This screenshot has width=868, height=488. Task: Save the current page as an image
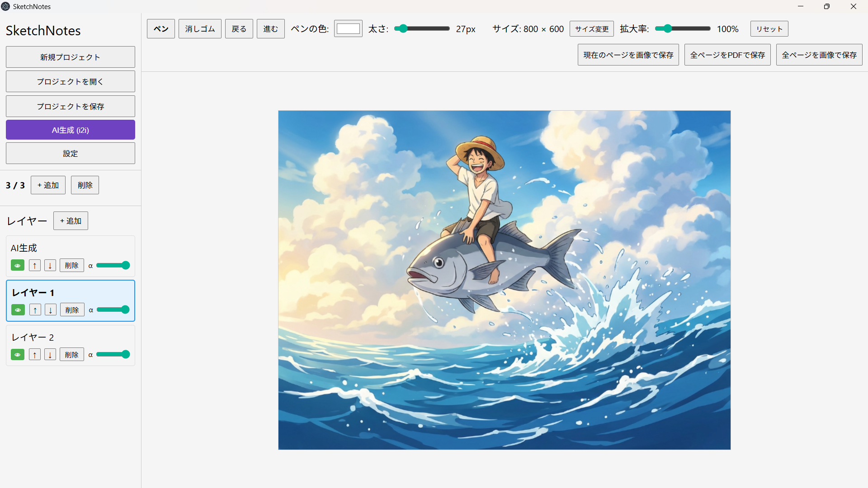(x=628, y=55)
